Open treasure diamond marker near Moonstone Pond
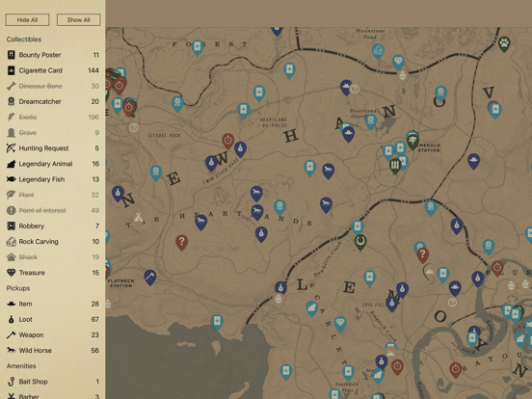The width and height of the screenshot is (532, 399). 398,62
